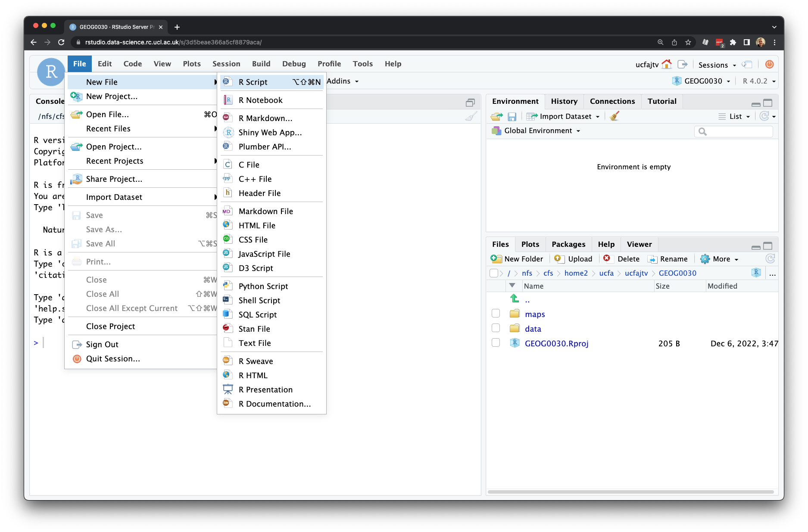Open the GEOG0030.Rproj file link
The height and width of the screenshot is (532, 808).
click(x=556, y=343)
